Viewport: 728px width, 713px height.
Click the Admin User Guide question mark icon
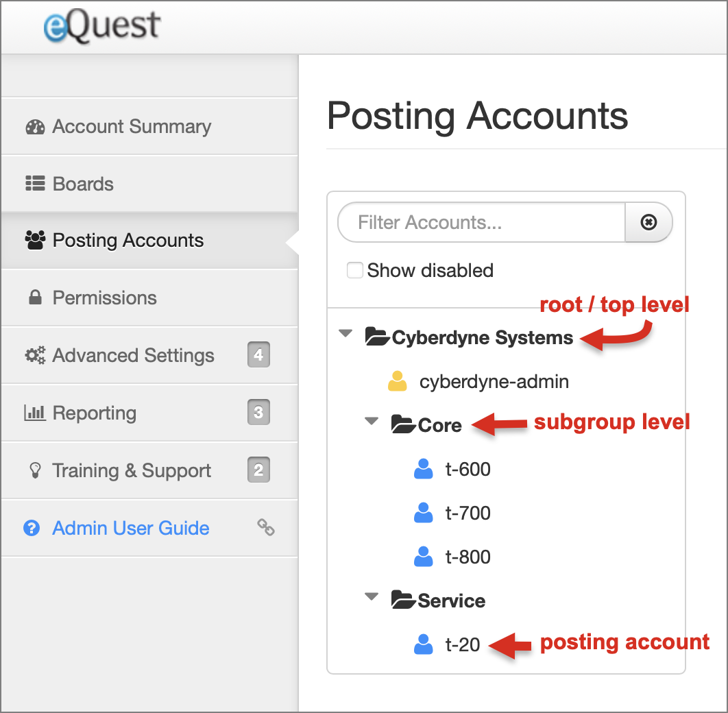(x=30, y=528)
